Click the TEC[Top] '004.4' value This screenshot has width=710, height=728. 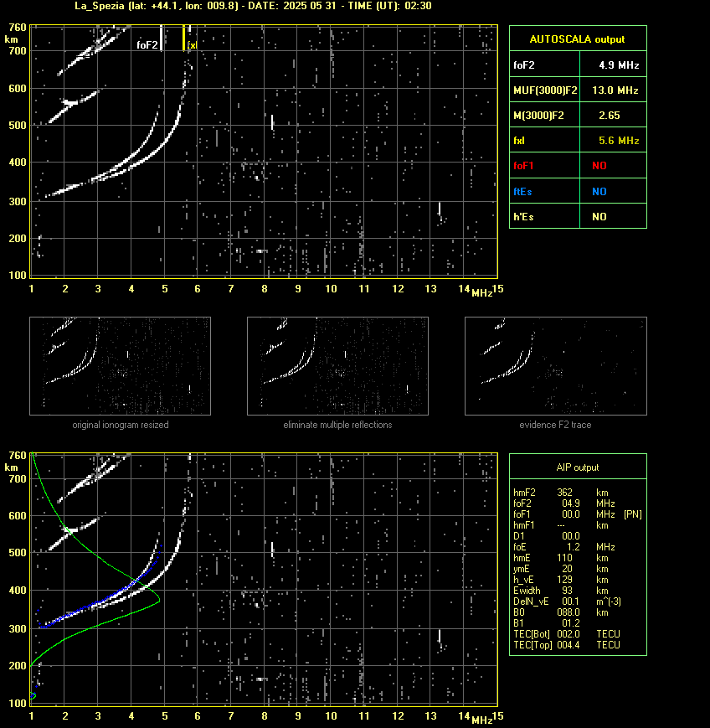tap(569, 645)
